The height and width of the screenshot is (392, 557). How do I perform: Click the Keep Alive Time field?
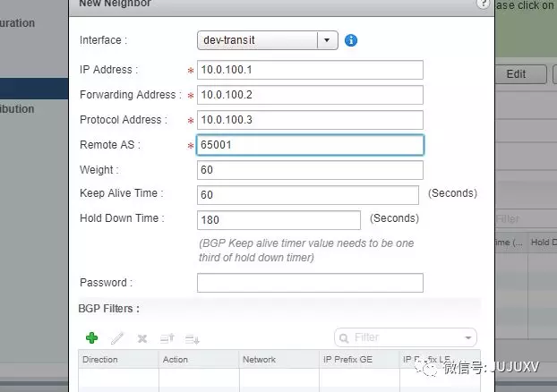click(308, 195)
